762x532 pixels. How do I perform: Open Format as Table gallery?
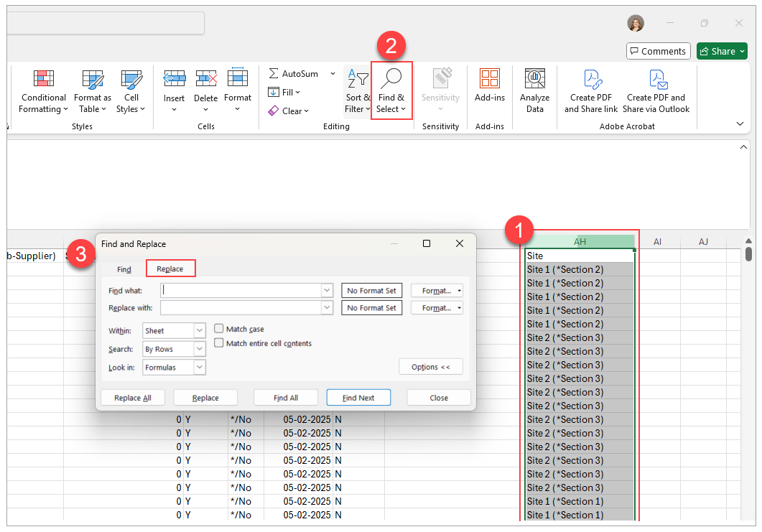[x=93, y=91]
